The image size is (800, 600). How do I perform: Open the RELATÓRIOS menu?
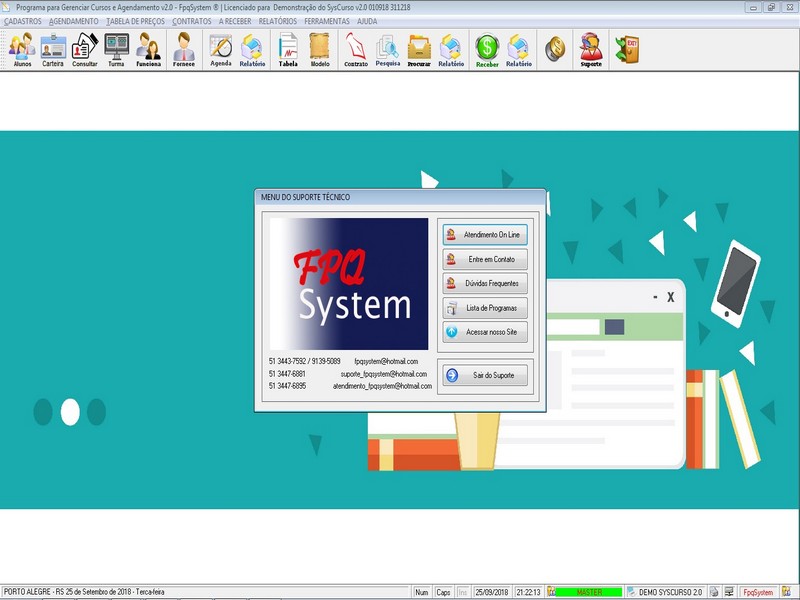click(x=278, y=21)
